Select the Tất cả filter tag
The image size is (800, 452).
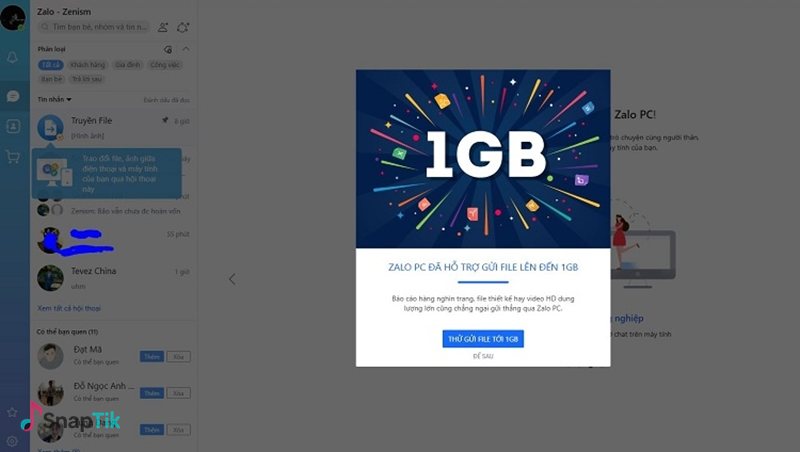(51, 65)
